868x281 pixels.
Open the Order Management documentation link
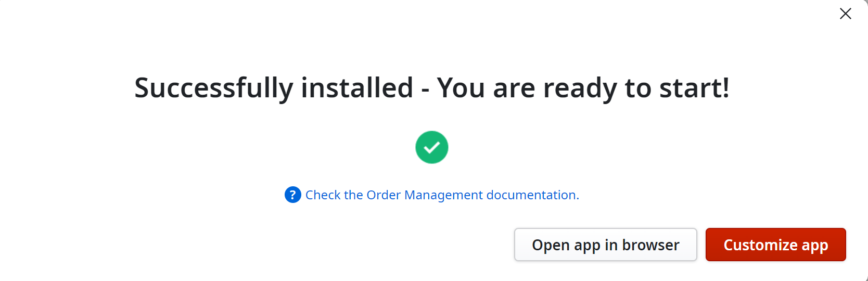point(442,195)
